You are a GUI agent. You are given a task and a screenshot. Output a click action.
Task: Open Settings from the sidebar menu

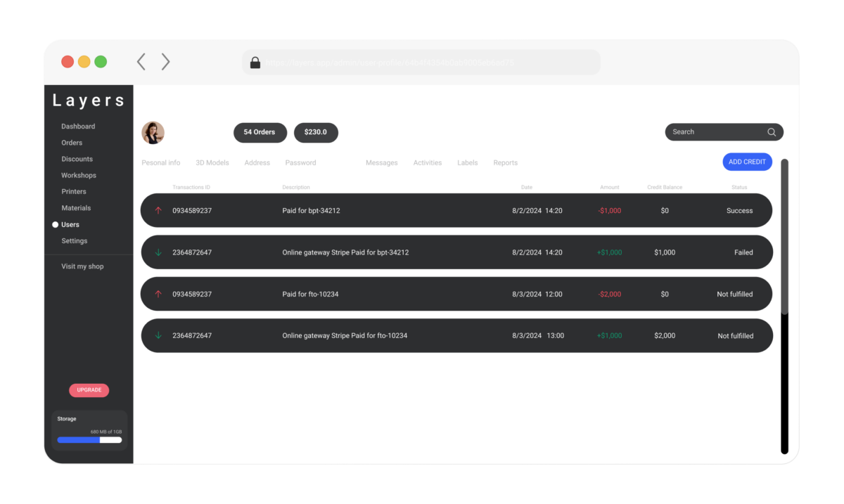[x=74, y=240]
